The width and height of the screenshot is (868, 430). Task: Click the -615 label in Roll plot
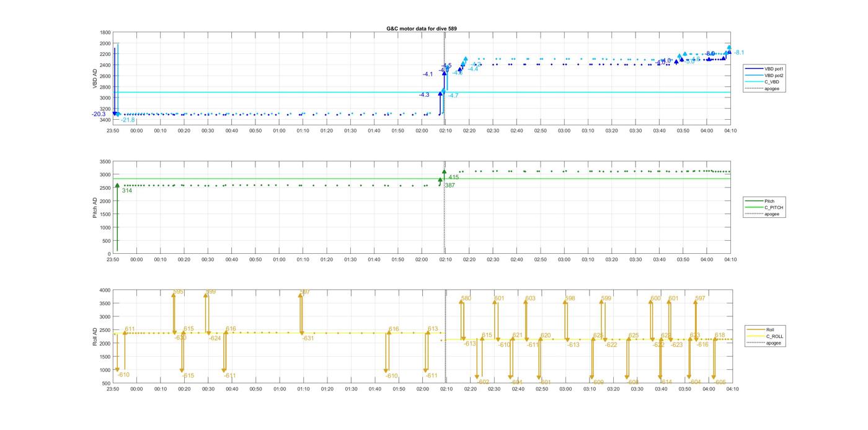pos(188,376)
